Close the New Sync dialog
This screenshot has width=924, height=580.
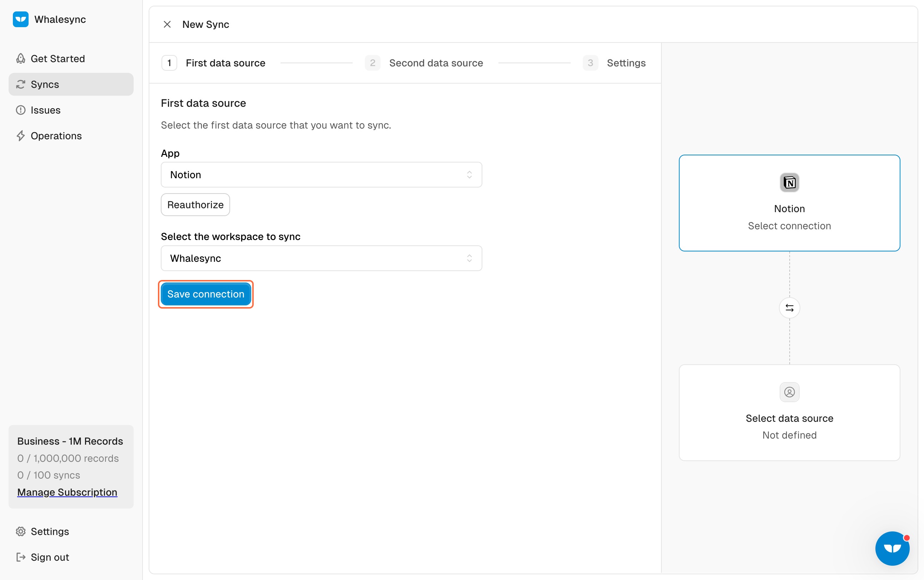[167, 25]
